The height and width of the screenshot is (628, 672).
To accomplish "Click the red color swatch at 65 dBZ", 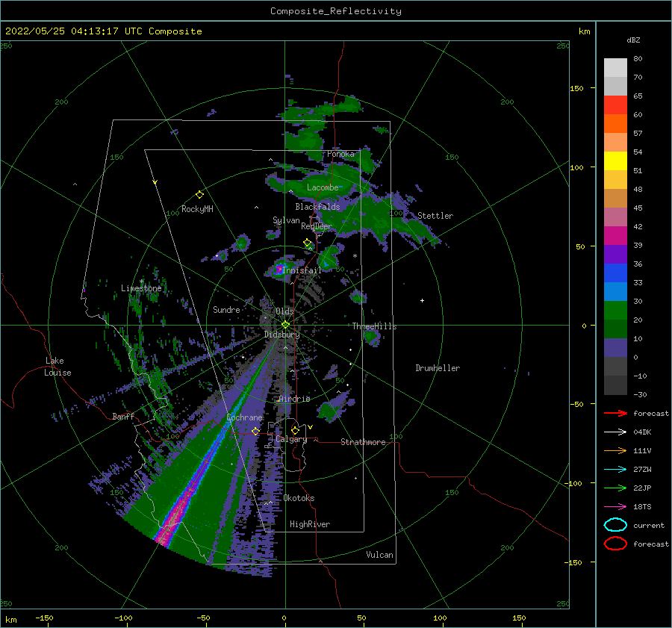I will pyautogui.click(x=615, y=105).
